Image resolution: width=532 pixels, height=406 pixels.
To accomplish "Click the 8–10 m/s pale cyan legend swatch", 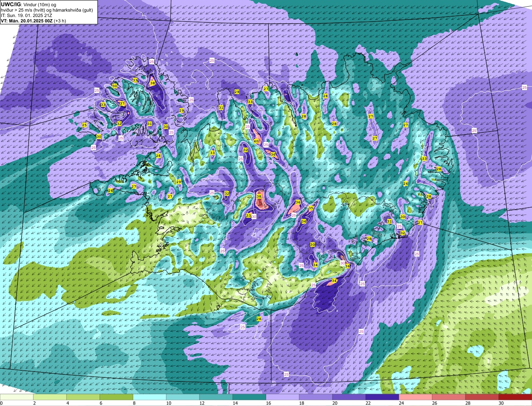I will point(150,397).
